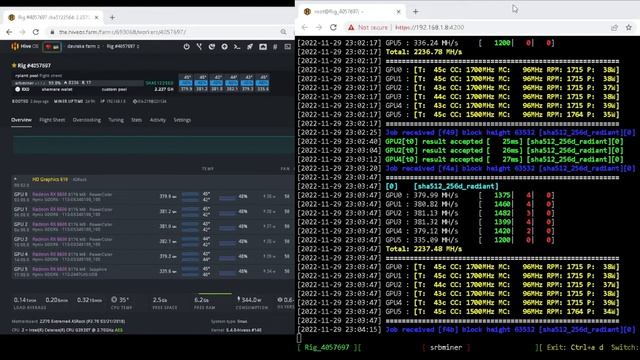Open the run command prompt icon
The width and height of the screenshot is (640, 360).
pyautogui.click(x=237, y=47)
